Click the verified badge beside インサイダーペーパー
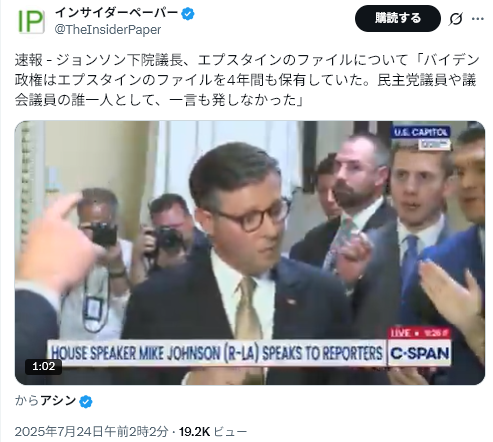The image size is (493, 442). [188, 14]
